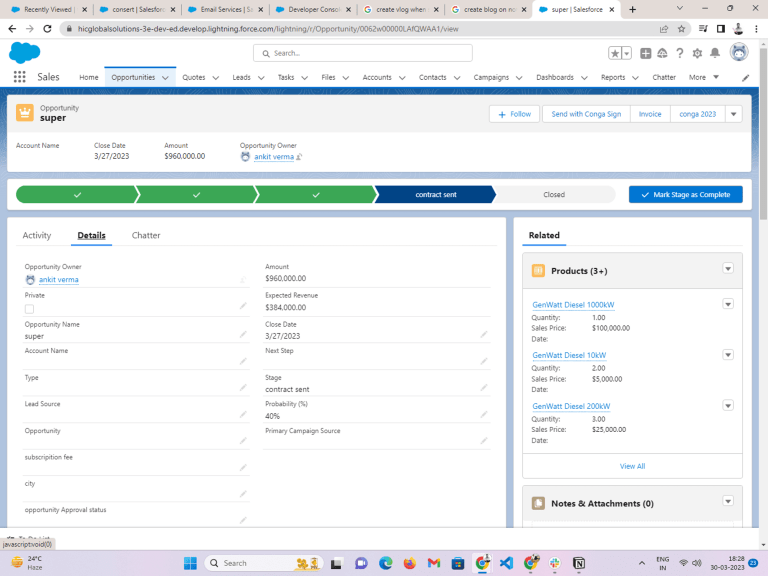This screenshot has width=768, height=576.
Task: Open Global Actions plus icon
Action: 646,53
